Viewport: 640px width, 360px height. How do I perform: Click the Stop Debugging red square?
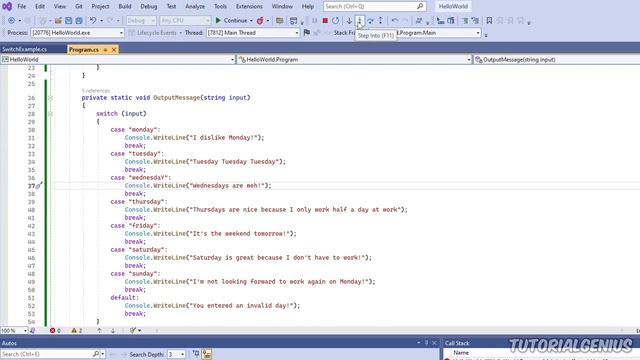coord(325,20)
